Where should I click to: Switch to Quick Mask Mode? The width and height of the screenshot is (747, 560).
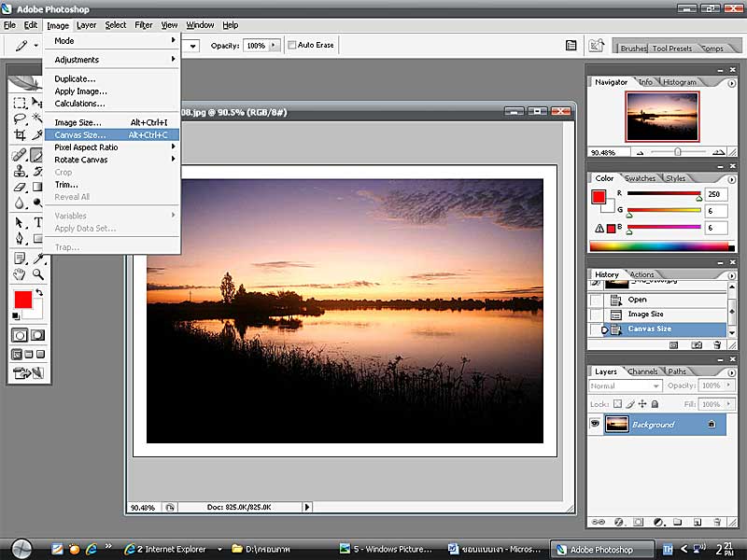[x=37, y=335]
